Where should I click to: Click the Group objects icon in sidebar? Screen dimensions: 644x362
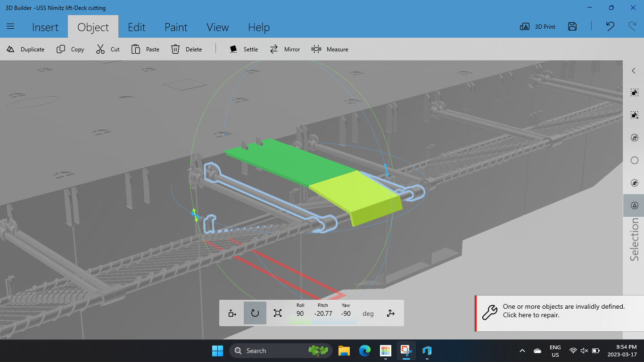point(634,93)
